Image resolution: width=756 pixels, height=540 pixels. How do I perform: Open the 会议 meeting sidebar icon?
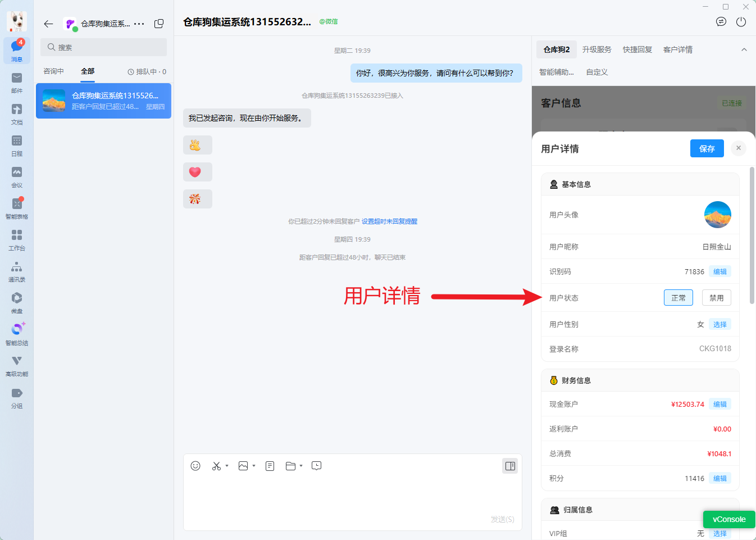click(x=17, y=176)
